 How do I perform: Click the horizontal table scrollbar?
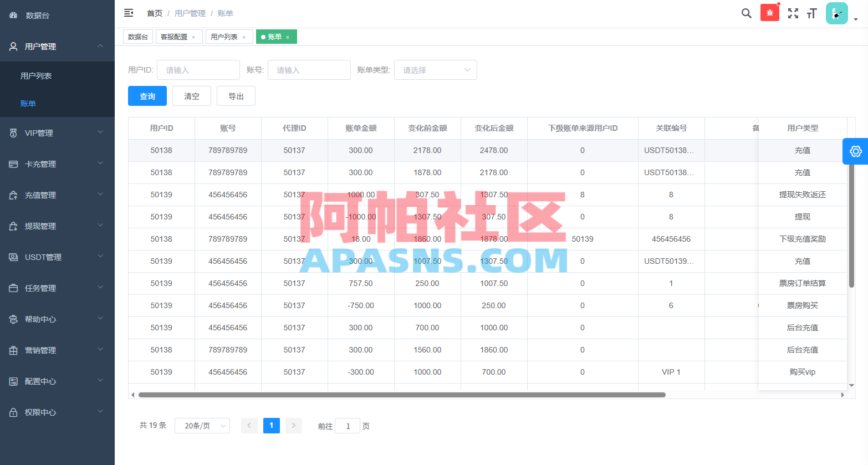point(402,395)
